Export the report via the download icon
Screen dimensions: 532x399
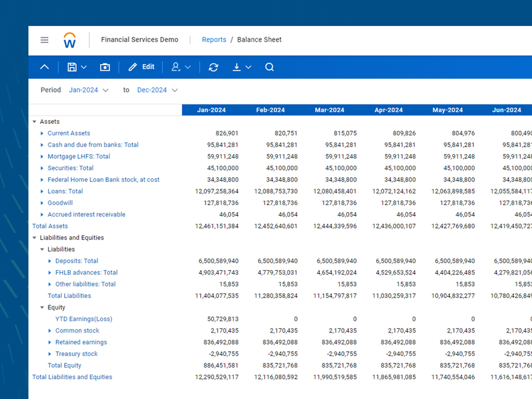pyautogui.click(x=236, y=66)
